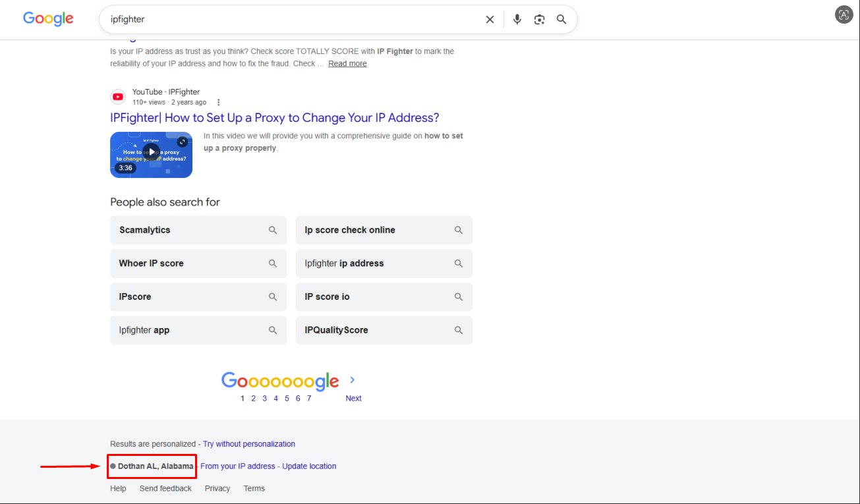This screenshot has width=860, height=504.
Task: Open Terms in the footer
Action: [x=254, y=489]
